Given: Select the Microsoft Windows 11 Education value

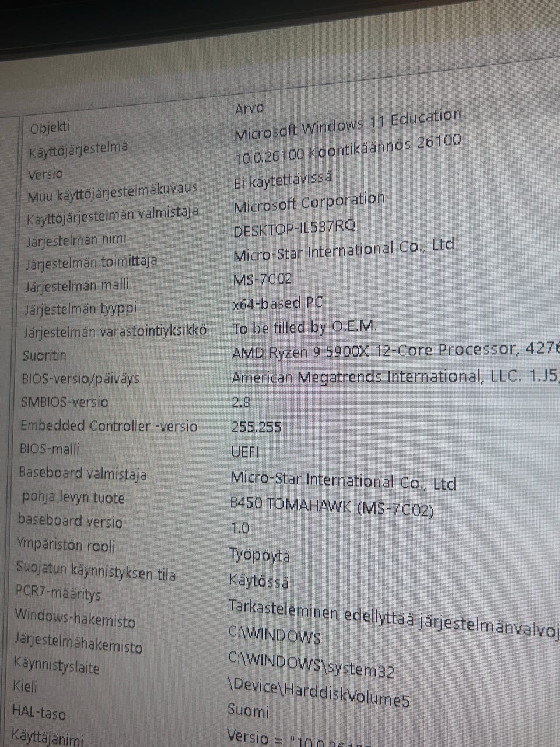Looking at the screenshot, I should point(348,125).
